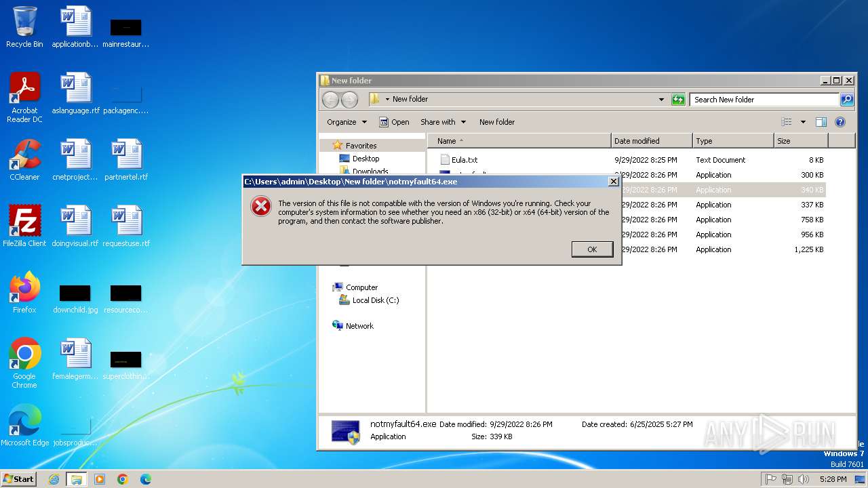Screen dimensions: 868x488
Task: Click Open in the Explorer toolbar
Action: coord(394,122)
